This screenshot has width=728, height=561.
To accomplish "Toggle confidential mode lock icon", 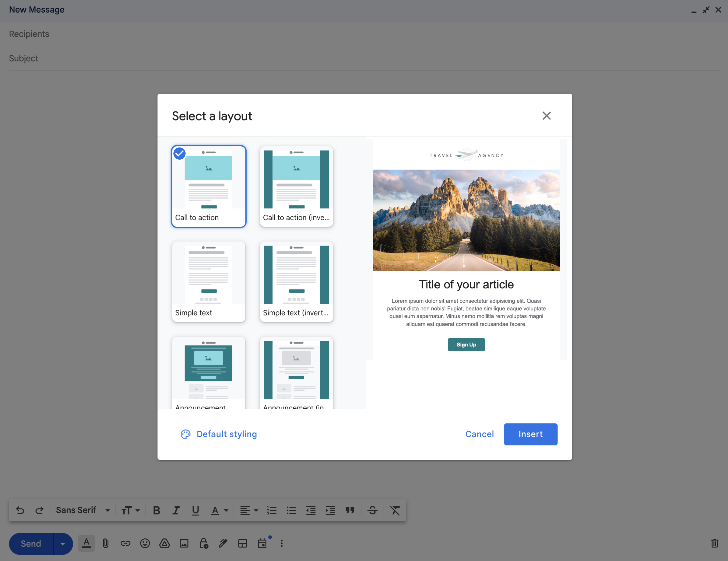I will tap(204, 543).
